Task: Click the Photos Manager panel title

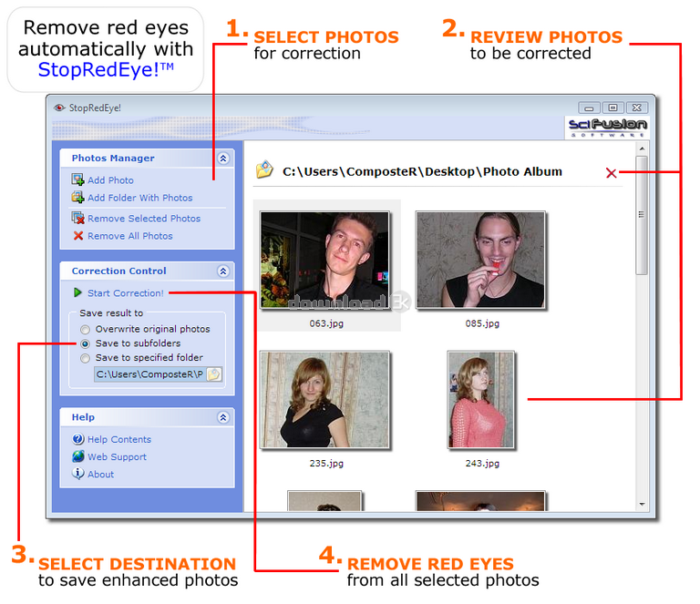Action: [x=113, y=158]
